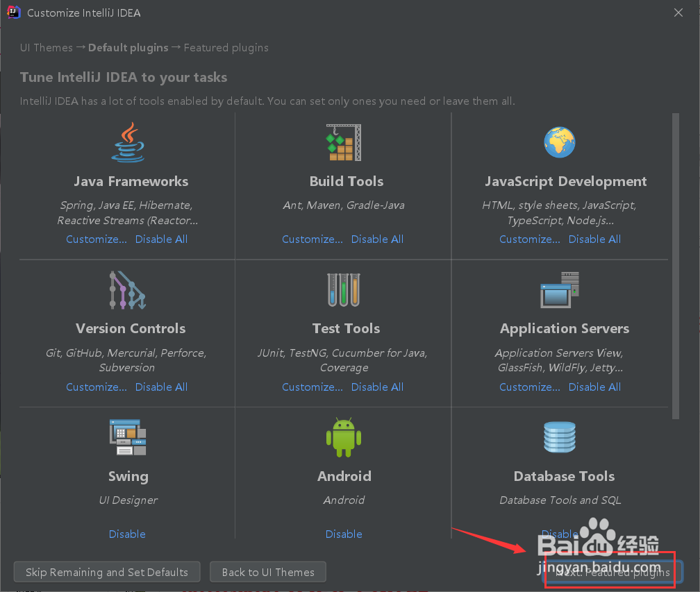Screen dimensions: 700x592
Task: Click 'Featured plugins' in the breadcrumb
Action: pyautogui.click(x=226, y=48)
